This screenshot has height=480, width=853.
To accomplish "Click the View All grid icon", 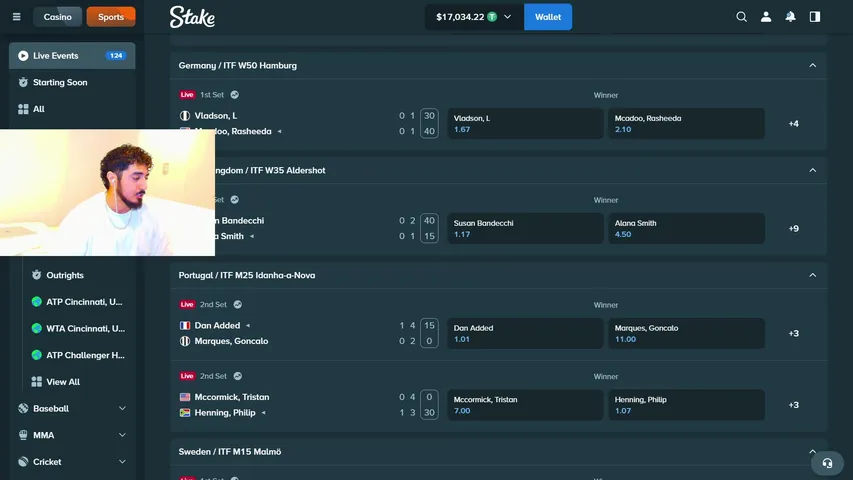I will point(36,381).
